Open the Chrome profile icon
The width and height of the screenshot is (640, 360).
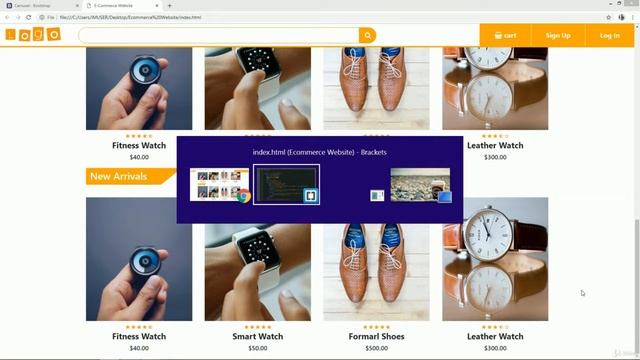[621, 17]
